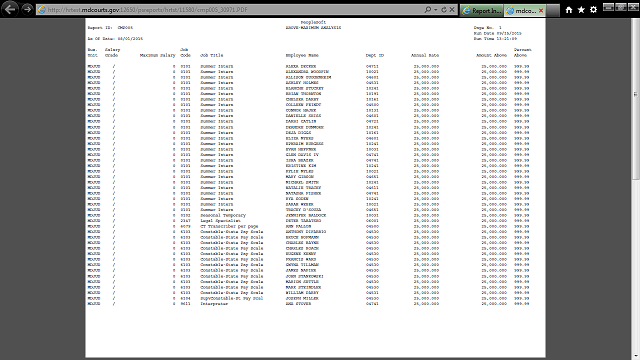
Task: Stop loading with the address bar X
Action: click(452, 9)
